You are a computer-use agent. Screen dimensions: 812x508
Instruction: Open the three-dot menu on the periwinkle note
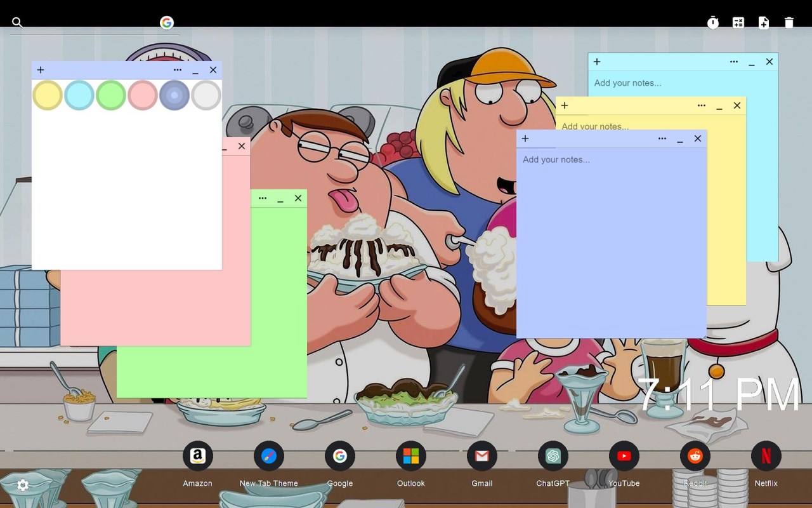pos(662,138)
